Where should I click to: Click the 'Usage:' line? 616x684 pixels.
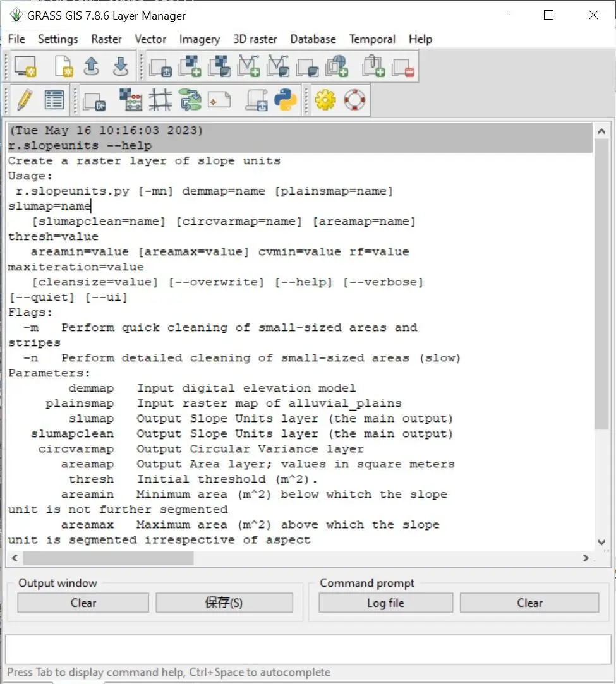pyautogui.click(x=30, y=176)
